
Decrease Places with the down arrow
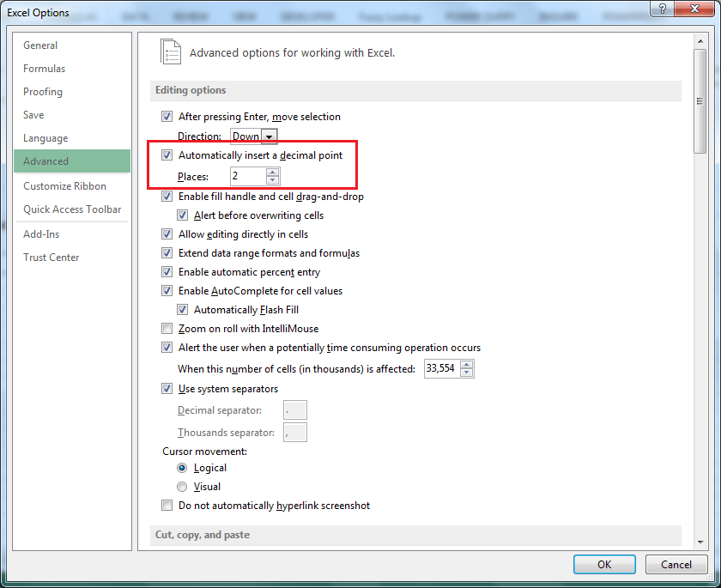(273, 180)
